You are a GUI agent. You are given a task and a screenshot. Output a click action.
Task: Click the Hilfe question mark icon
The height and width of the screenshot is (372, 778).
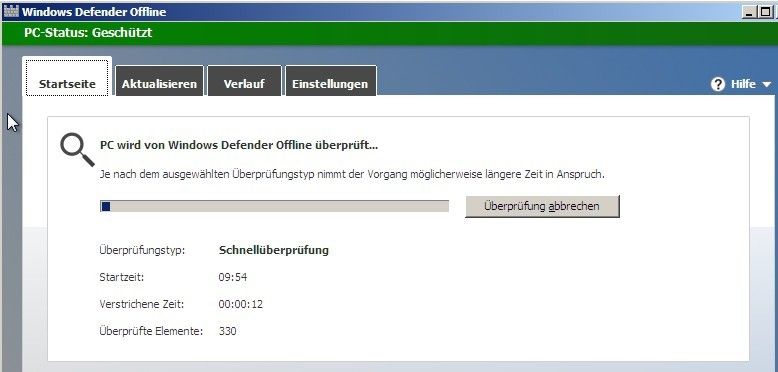click(717, 84)
